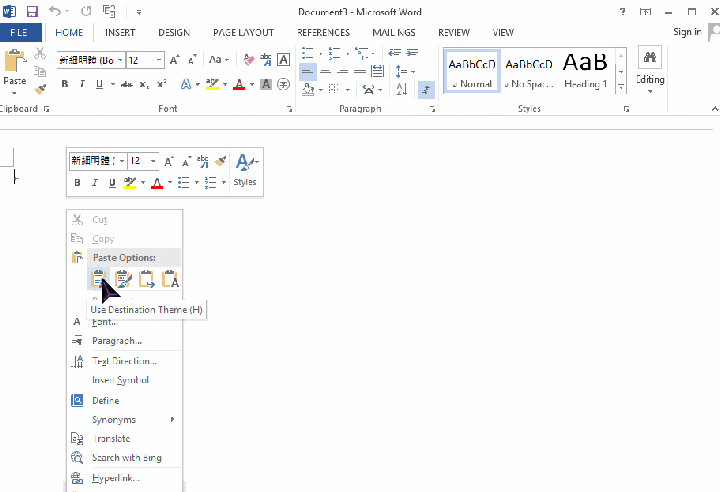Open the ribbon font name dropdown
Screen dimensions: 720x492
point(120,60)
